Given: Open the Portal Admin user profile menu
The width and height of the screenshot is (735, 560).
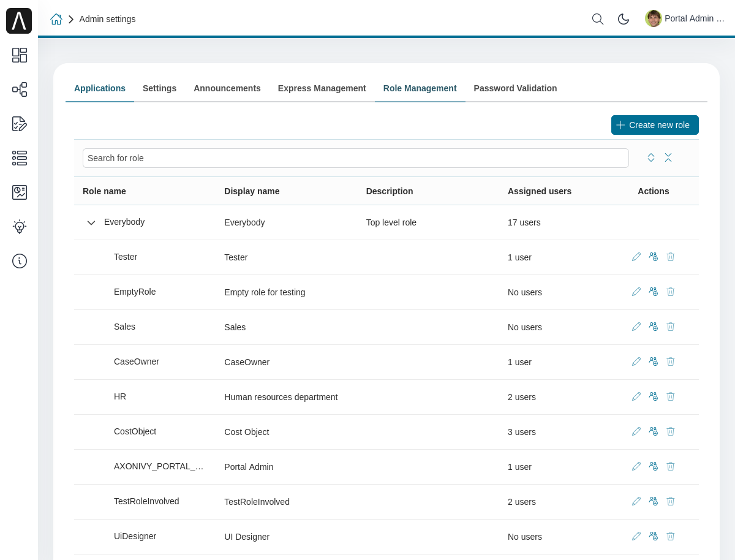Looking at the screenshot, I should (x=685, y=18).
